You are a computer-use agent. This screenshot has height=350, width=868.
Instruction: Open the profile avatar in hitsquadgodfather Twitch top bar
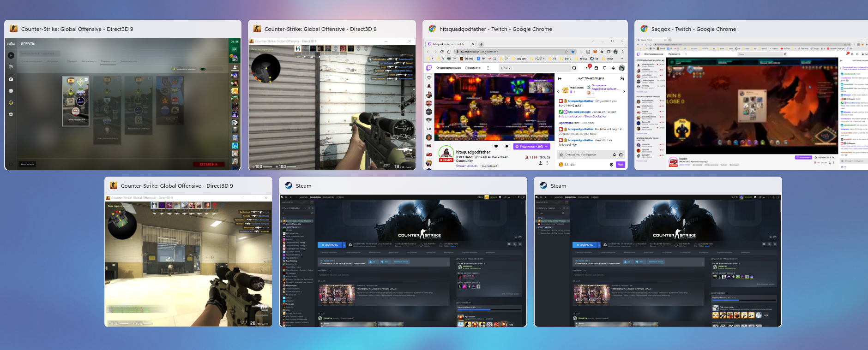tap(622, 68)
